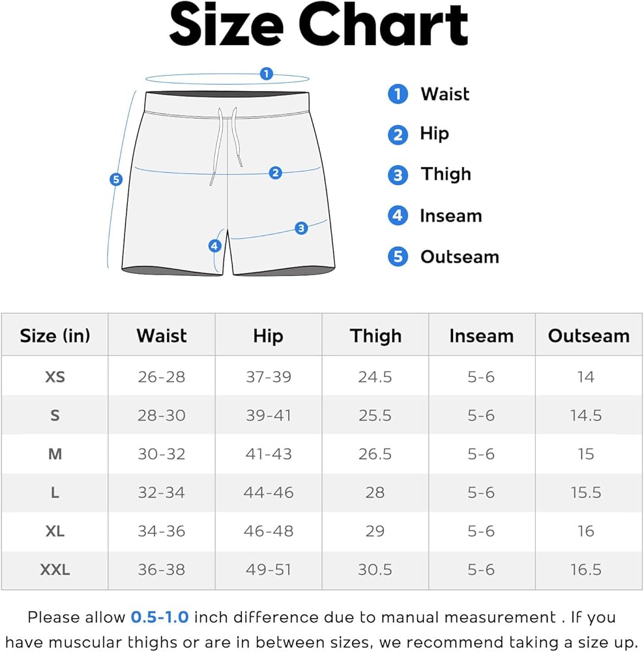Click the number 3 badge beside Thigh legend
644x652 pixels.
click(x=398, y=175)
